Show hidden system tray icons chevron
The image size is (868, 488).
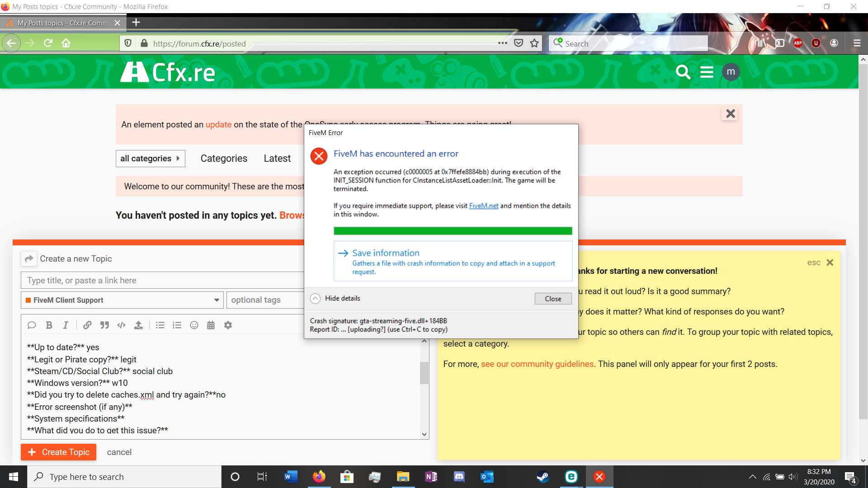coord(752,477)
